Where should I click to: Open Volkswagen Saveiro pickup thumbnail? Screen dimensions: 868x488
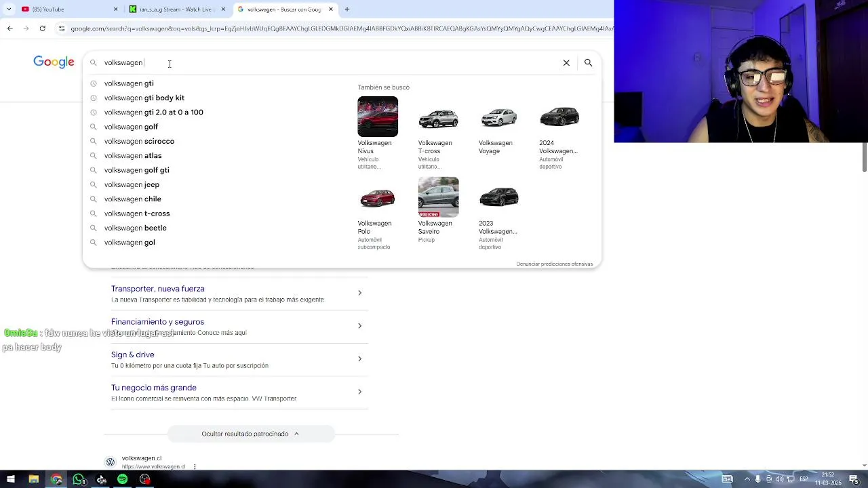click(438, 197)
